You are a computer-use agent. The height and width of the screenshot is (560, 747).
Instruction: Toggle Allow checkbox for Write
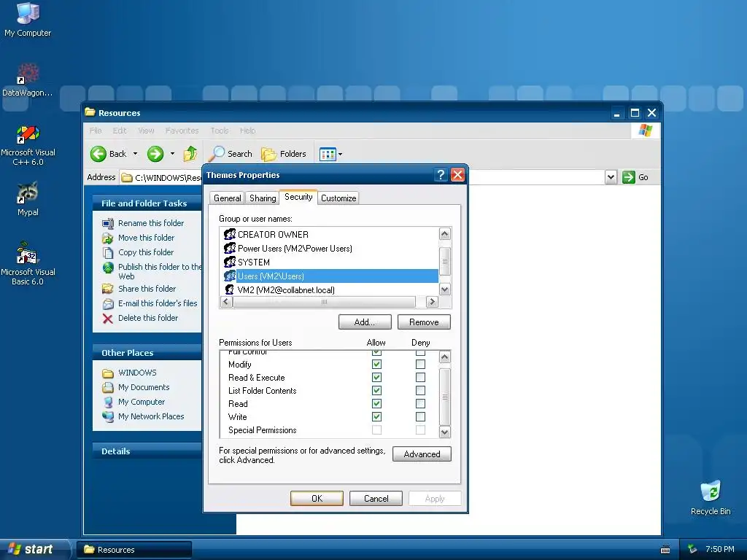[x=376, y=416]
